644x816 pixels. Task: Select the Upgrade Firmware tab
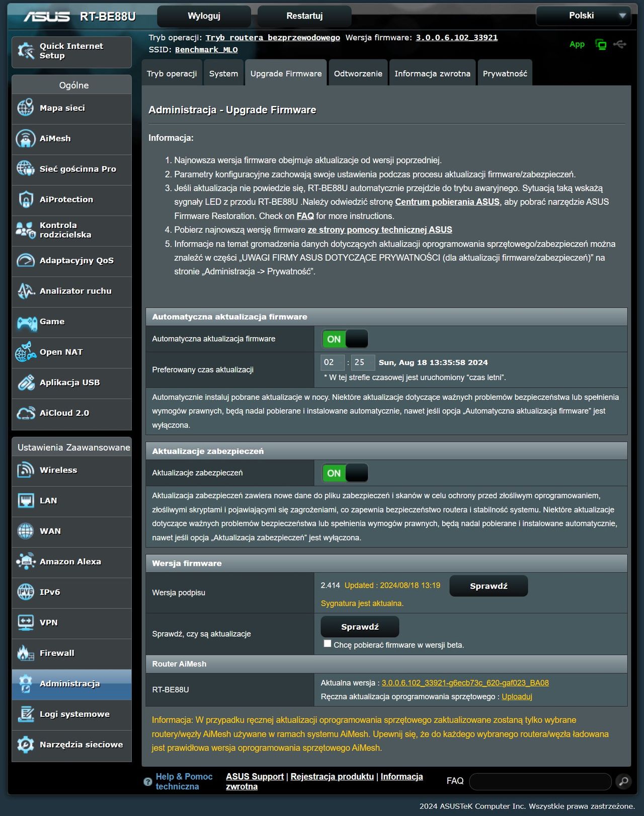coord(286,73)
